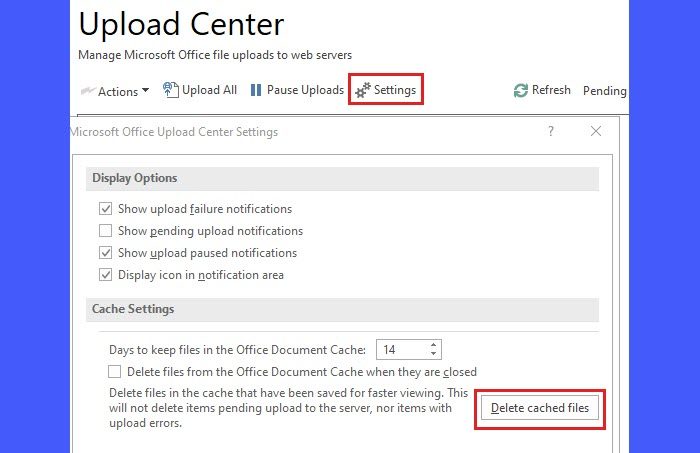This screenshot has height=453, width=700.
Task: Click the Upload All icon
Action: pyautogui.click(x=172, y=90)
